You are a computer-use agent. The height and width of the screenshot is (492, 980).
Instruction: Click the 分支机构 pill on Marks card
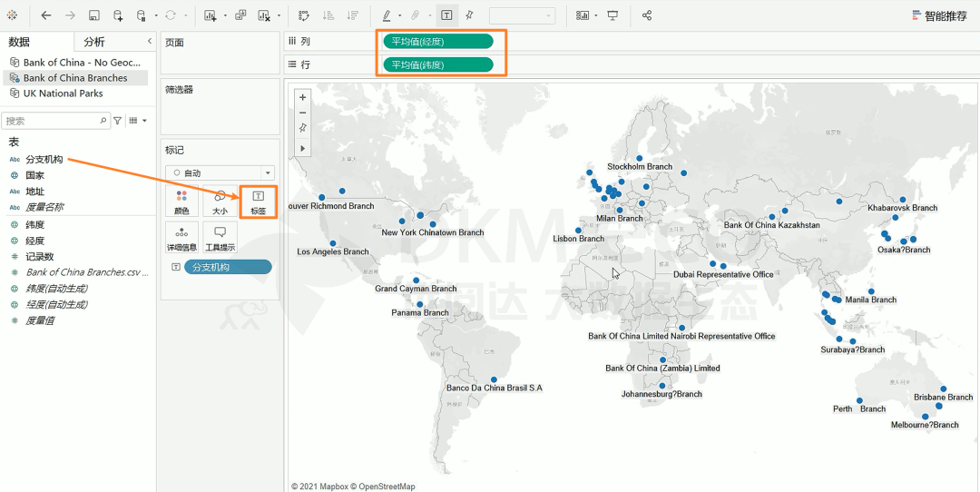point(228,267)
